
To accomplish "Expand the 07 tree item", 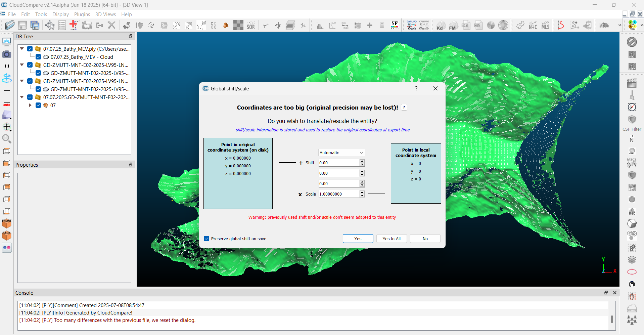I will [30, 106].
